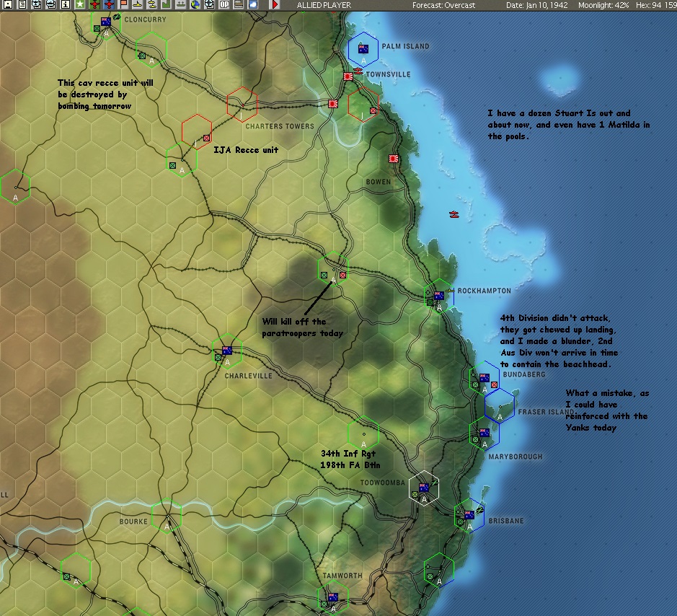
Task: Click the 'BOWEN' map label
Action: tap(379, 182)
